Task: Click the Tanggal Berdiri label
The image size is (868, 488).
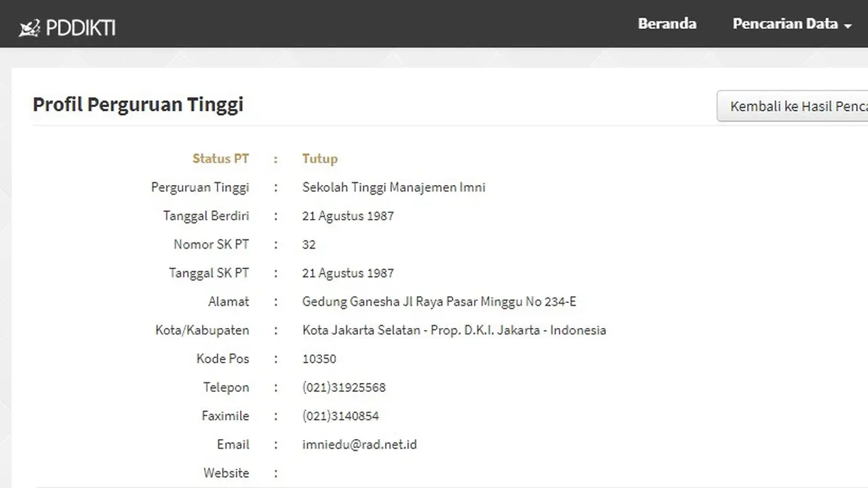Action: (206, 216)
